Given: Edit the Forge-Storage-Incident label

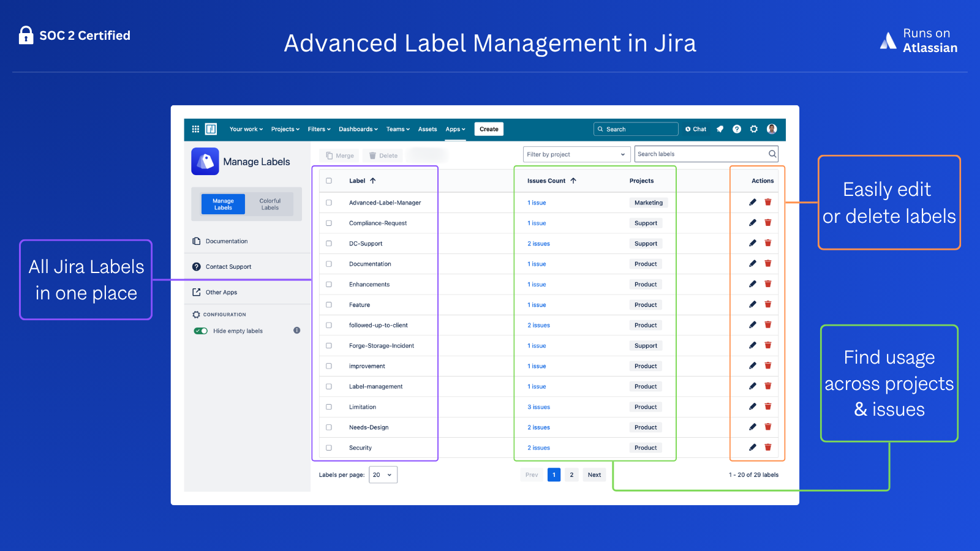Looking at the screenshot, I should (753, 345).
